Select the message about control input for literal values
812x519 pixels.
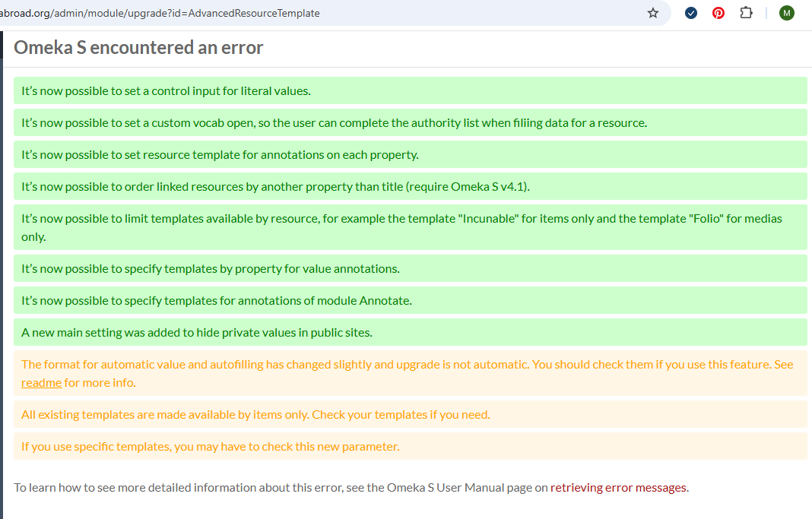[410, 91]
